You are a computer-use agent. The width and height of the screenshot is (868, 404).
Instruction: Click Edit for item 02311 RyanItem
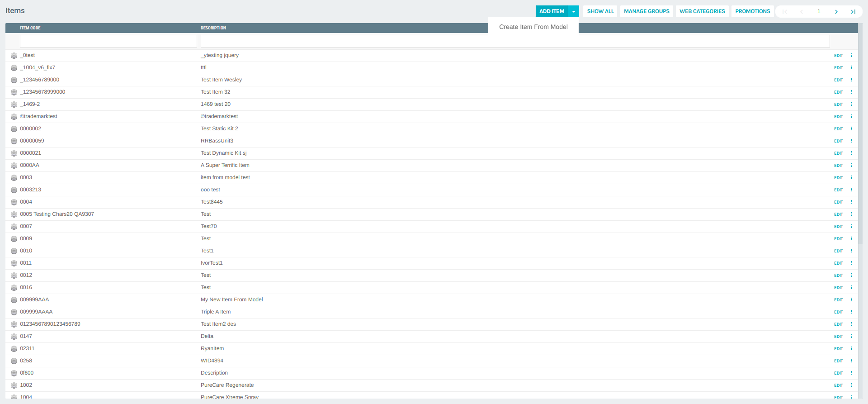pos(838,349)
